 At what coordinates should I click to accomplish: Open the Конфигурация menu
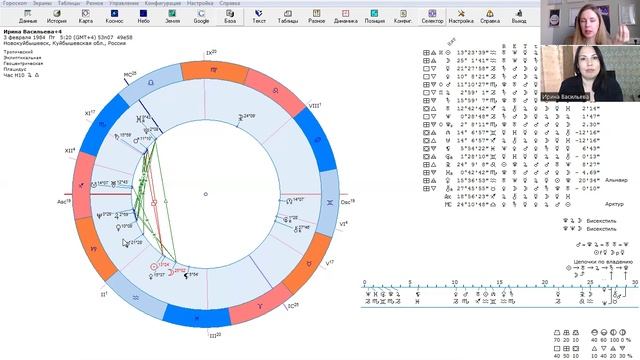[163, 3]
